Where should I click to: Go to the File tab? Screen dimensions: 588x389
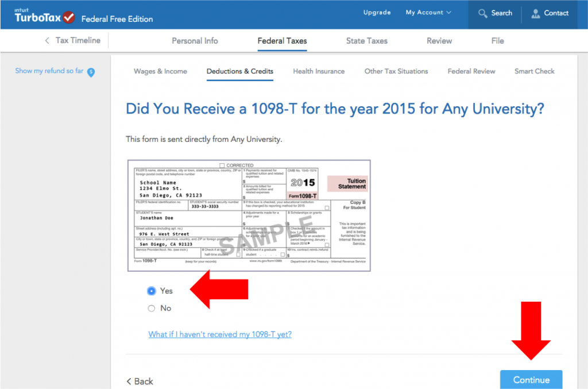(x=497, y=41)
